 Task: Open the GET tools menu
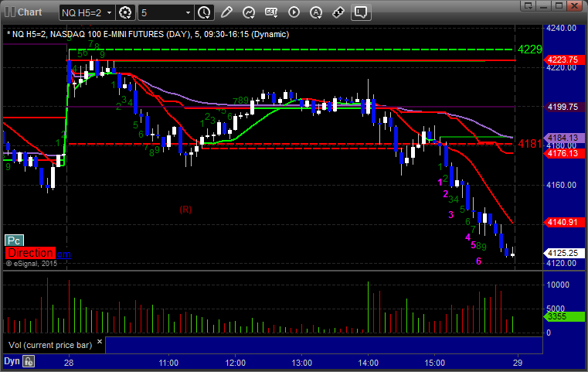click(271, 12)
